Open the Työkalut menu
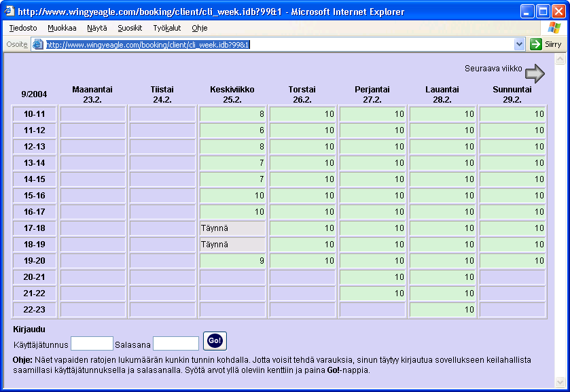 [167, 28]
